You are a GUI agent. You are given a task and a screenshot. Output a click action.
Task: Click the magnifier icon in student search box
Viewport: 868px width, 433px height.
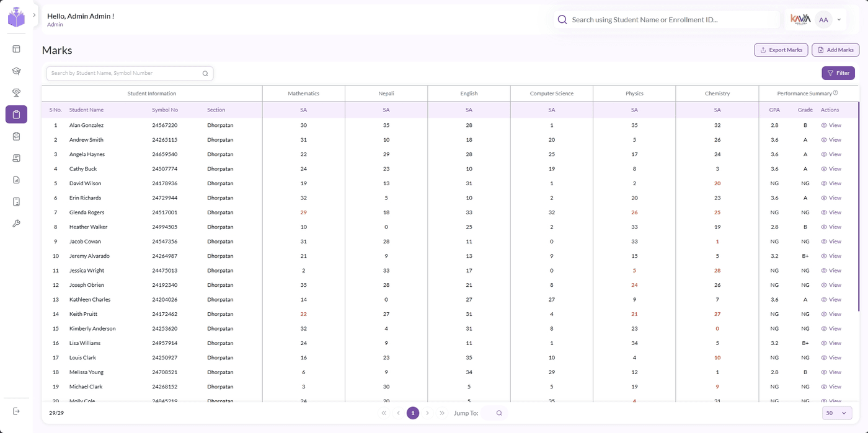(205, 73)
